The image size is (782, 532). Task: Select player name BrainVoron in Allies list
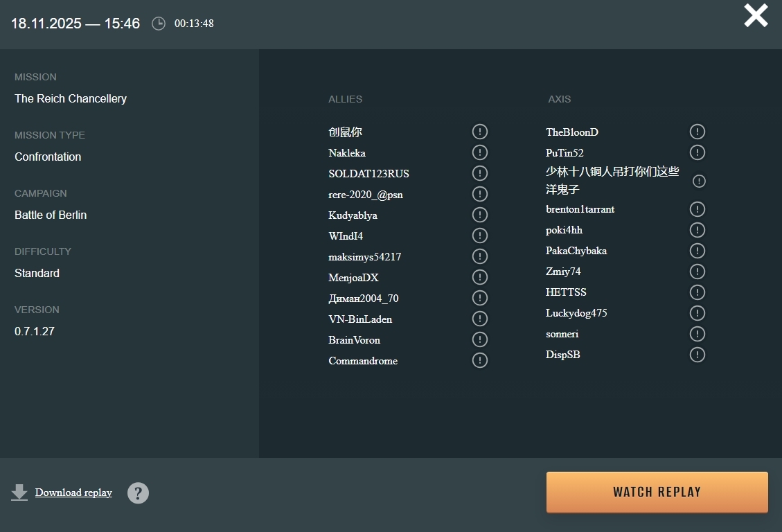coord(354,340)
